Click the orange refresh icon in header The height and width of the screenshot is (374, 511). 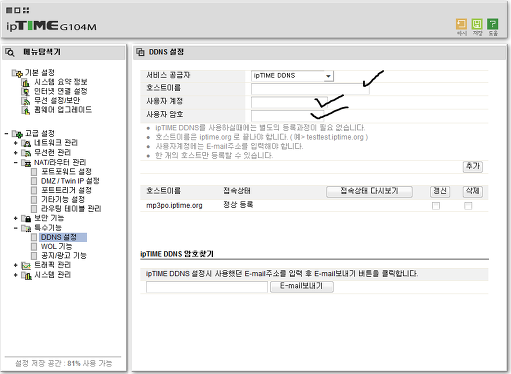click(x=461, y=24)
